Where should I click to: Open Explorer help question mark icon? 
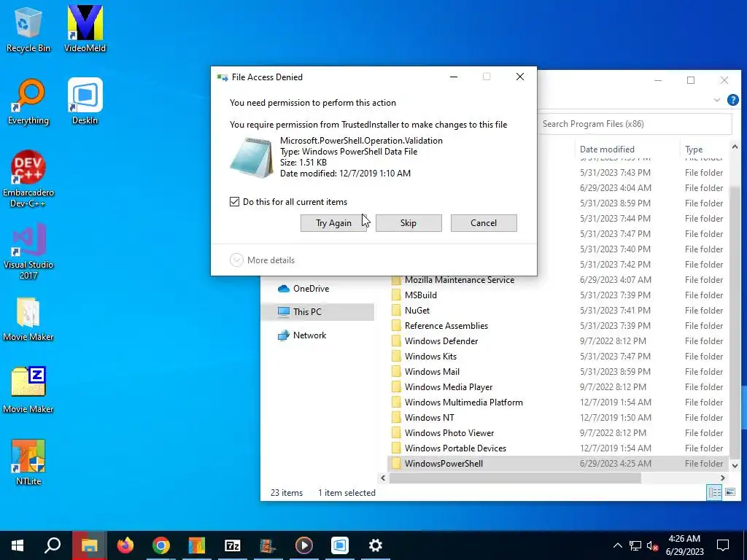point(732,100)
